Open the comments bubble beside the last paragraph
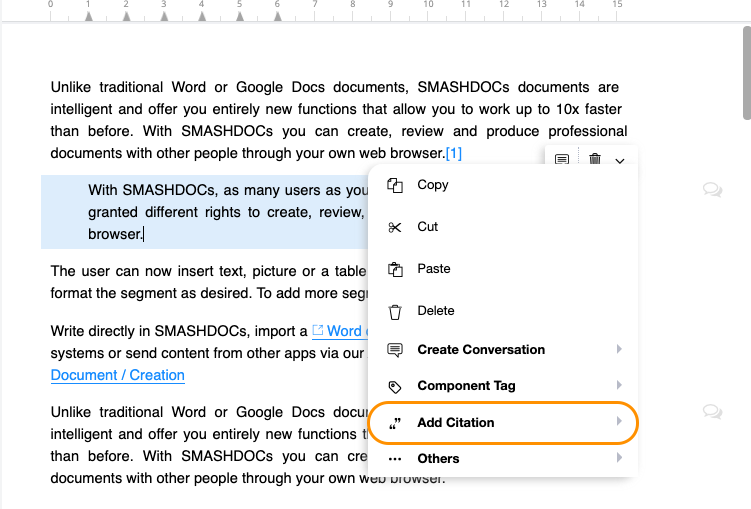 (712, 411)
